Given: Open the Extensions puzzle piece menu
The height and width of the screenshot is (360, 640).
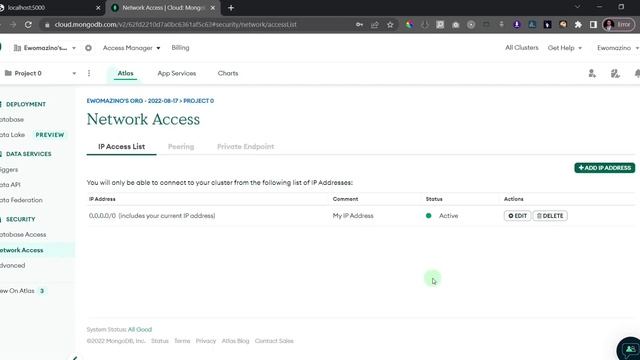Looking at the screenshot, I should 578,24.
